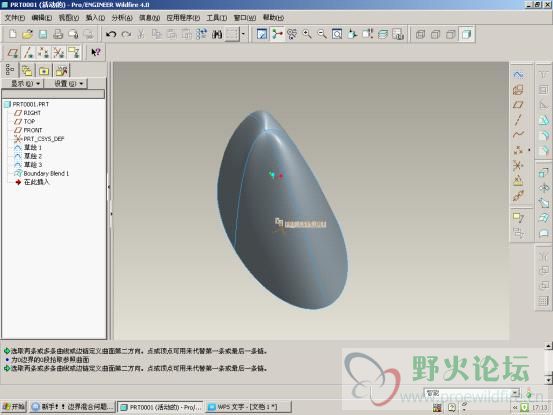Click the Datum Point tool in the right toolbar

click(518, 150)
